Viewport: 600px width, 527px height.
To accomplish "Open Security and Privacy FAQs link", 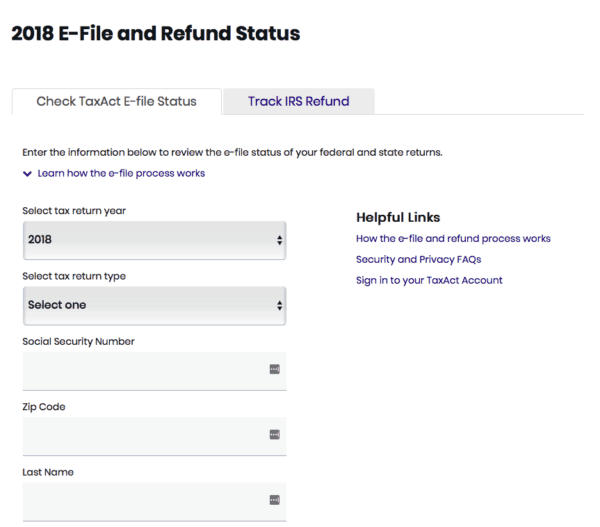I will [419, 259].
